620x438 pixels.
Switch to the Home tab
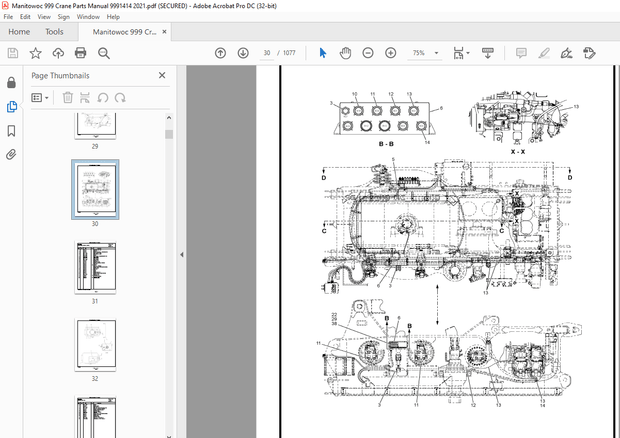click(19, 32)
